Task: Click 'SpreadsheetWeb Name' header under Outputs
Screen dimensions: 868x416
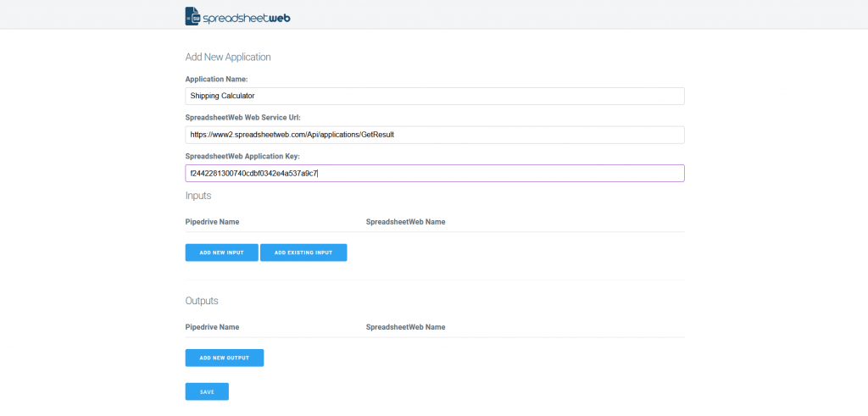Action: pos(405,327)
